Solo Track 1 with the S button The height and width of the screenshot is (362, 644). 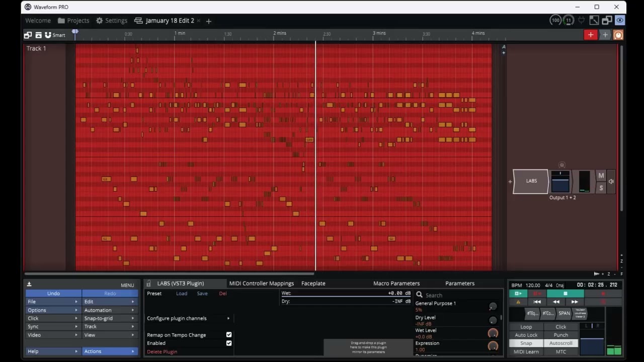601,188
